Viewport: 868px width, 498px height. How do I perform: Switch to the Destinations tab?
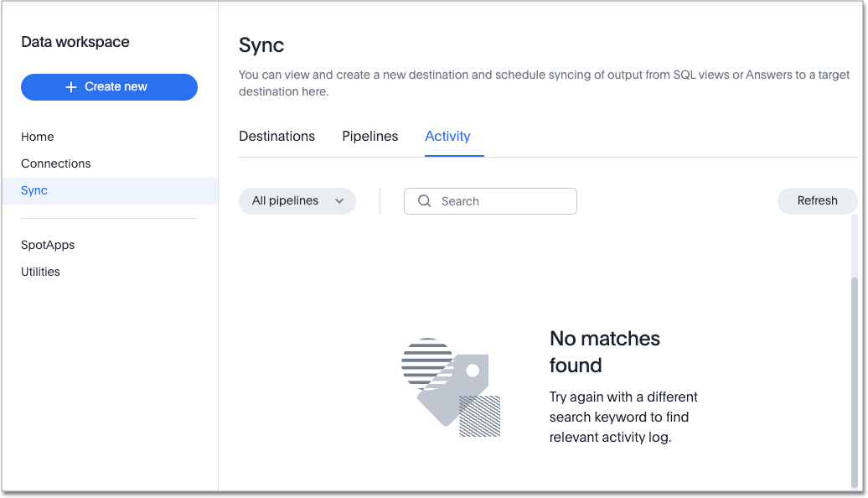click(276, 136)
